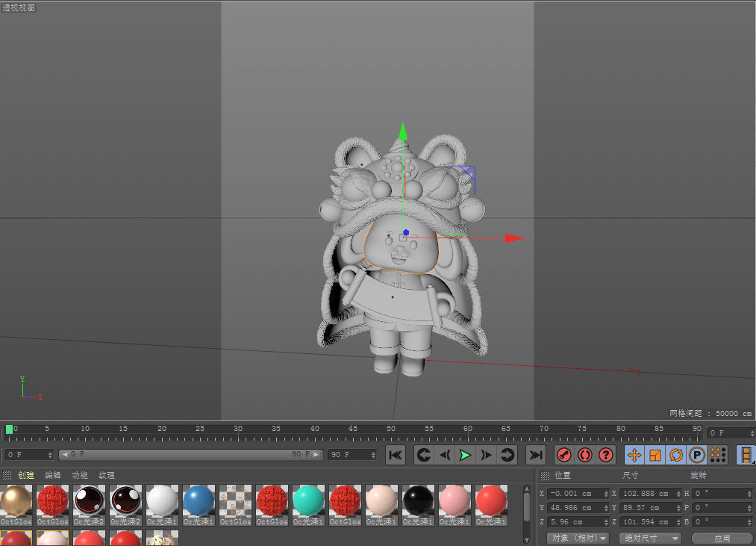
Task: Click the 应用 apply button
Action: [x=722, y=538]
